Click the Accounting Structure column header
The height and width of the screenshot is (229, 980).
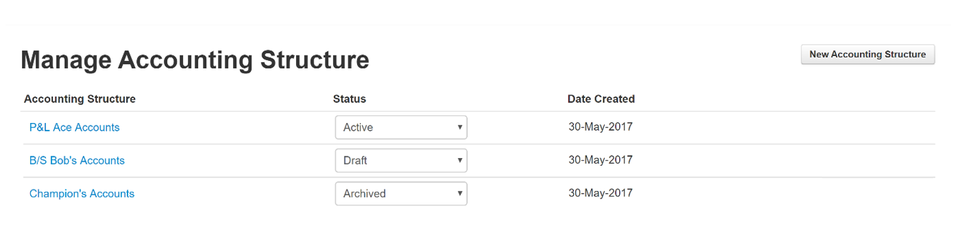(80, 99)
